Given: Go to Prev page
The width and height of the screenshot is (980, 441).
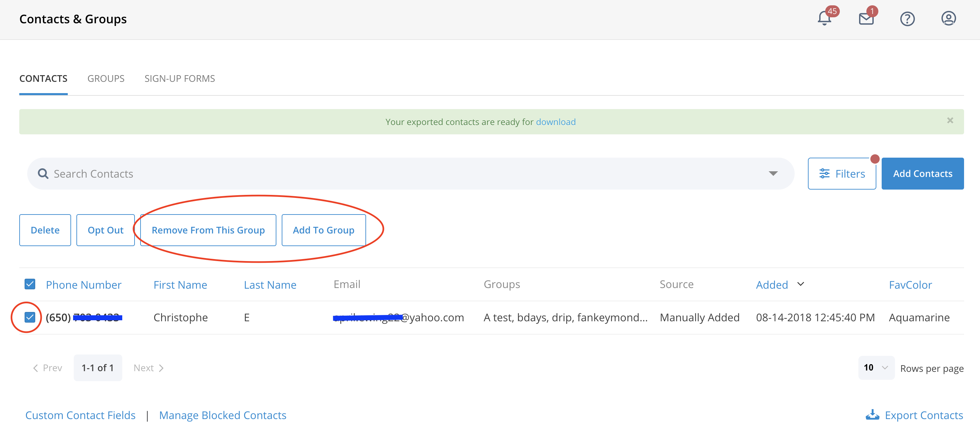Looking at the screenshot, I should pyautogui.click(x=47, y=368).
